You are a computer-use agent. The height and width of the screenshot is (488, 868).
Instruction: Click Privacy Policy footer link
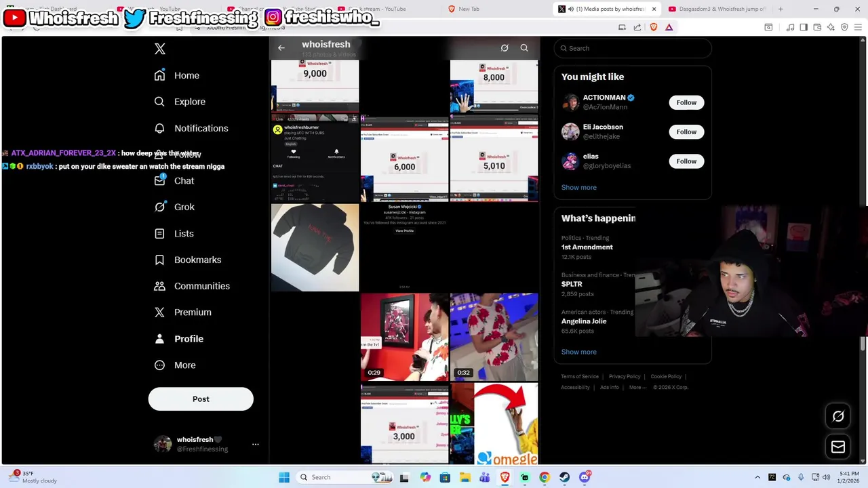[625, 377]
